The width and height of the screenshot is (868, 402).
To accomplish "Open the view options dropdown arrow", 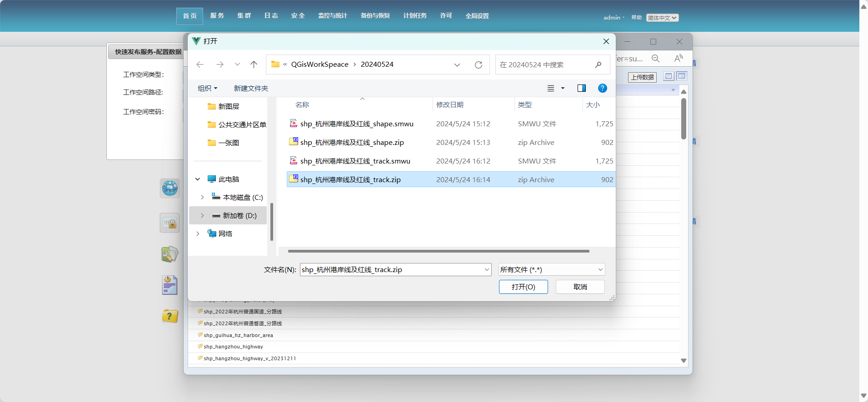I will tap(563, 88).
